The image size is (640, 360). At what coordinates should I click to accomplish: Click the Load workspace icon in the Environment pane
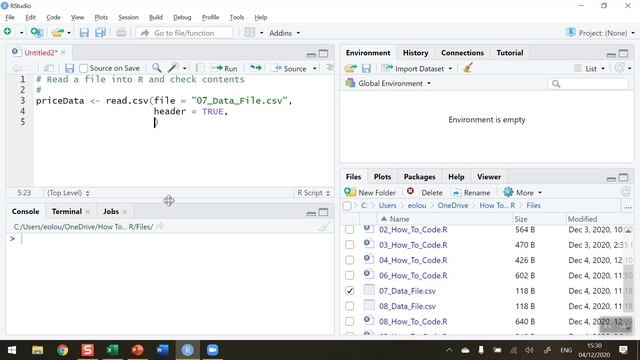click(x=351, y=69)
